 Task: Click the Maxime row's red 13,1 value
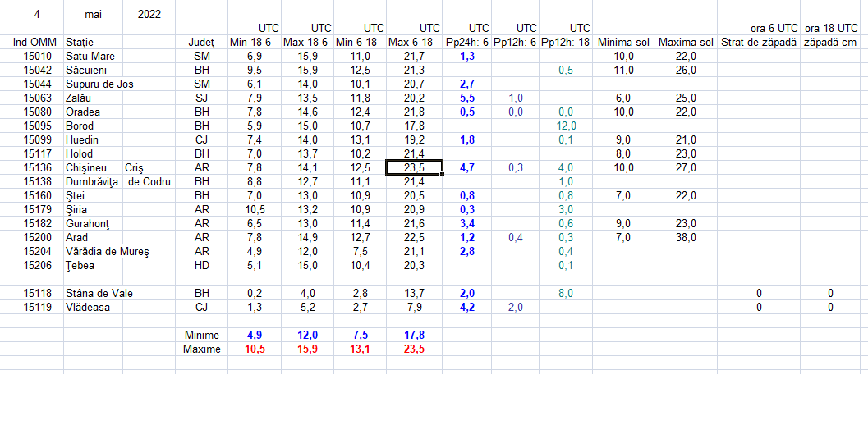coord(360,349)
